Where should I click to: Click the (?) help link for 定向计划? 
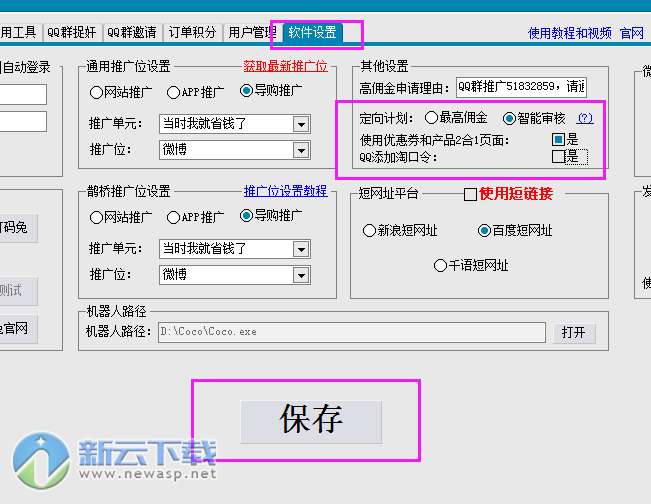click(585, 118)
